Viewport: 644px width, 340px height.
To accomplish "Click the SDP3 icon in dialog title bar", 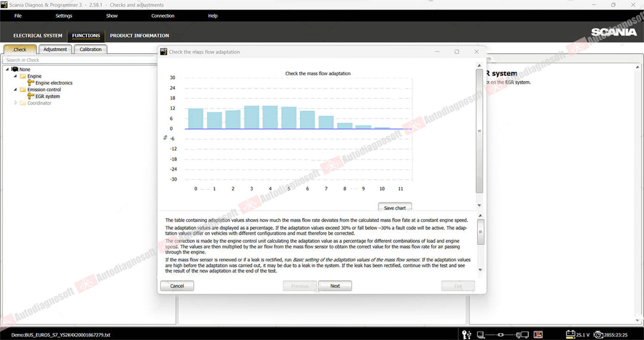I will click(163, 52).
